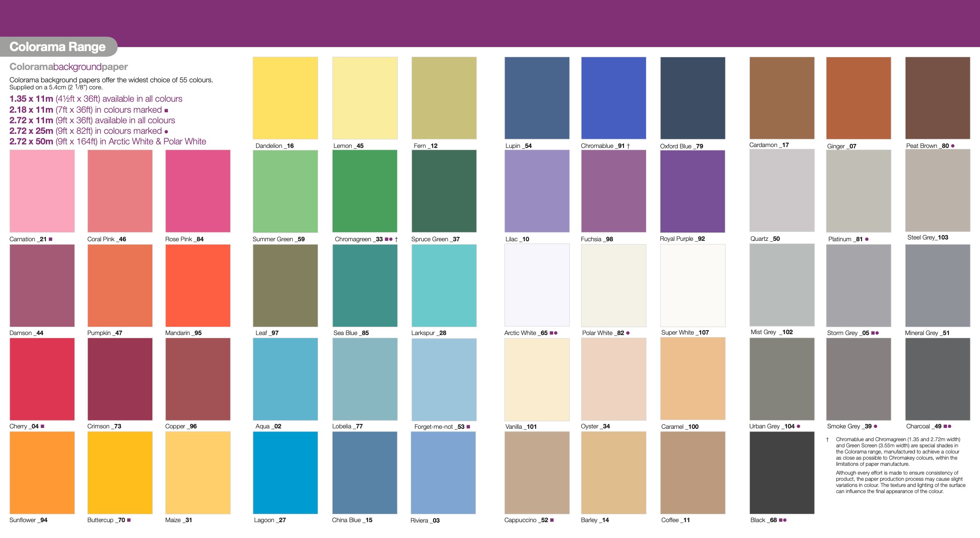
Task: Click the Forget-me-not _53 label text
Action: pos(439,427)
